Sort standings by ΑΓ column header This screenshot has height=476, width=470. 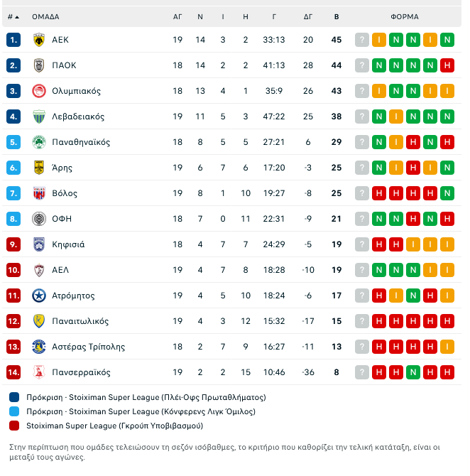[x=177, y=16]
